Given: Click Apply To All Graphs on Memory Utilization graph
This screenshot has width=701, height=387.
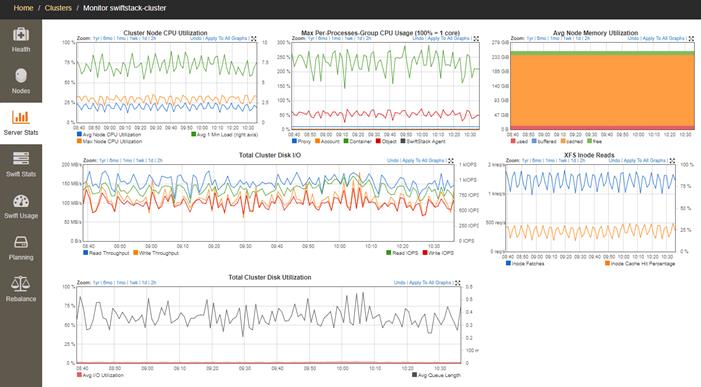Looking at the screenshot, I should tap(663, 38).
